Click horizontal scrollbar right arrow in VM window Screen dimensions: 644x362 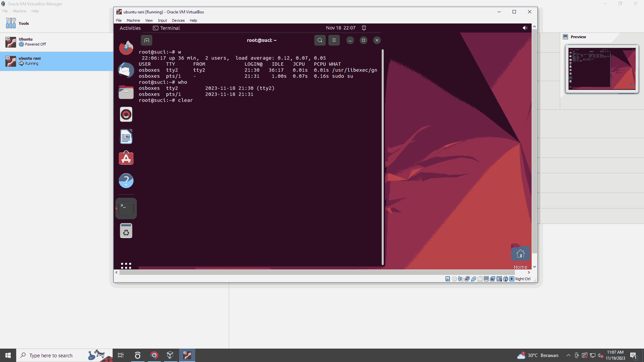529,273
